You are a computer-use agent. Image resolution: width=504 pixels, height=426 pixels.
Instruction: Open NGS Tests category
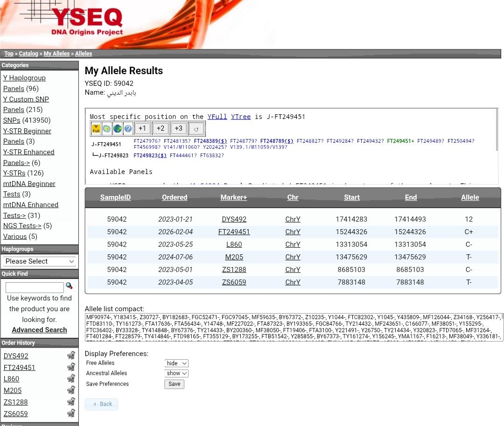click(22, 226)
